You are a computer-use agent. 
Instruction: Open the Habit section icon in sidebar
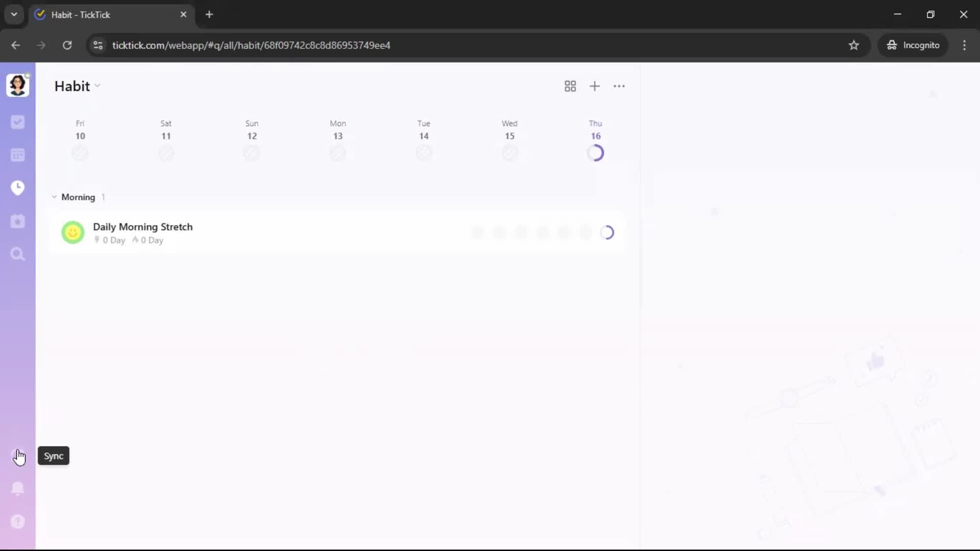click(x=17, y=221)
